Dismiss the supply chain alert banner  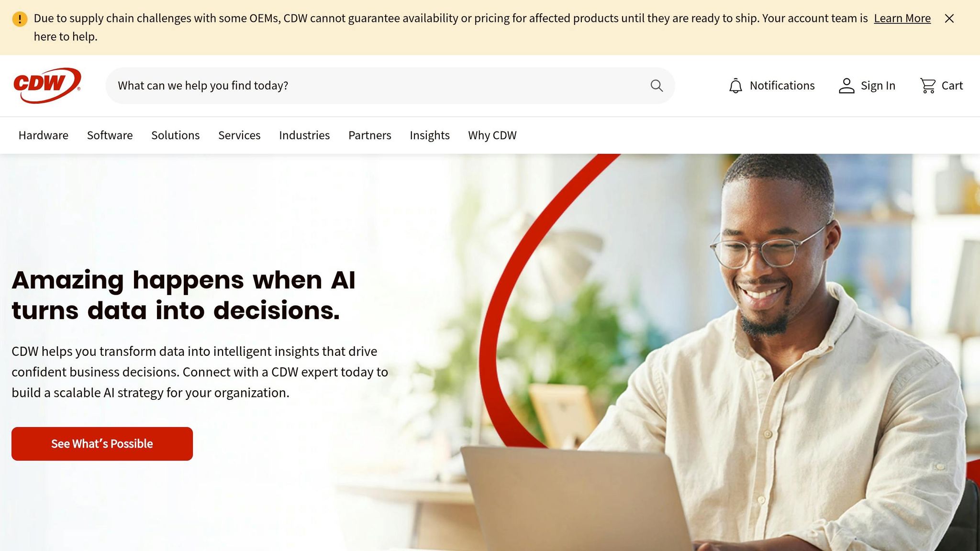coord(949,18)
